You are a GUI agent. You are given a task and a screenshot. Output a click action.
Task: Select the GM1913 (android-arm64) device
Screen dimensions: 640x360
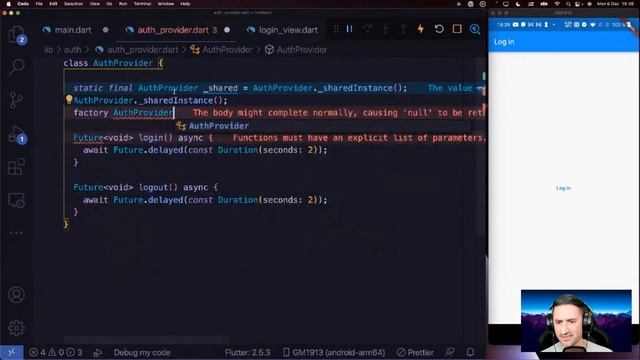(334, 352)
